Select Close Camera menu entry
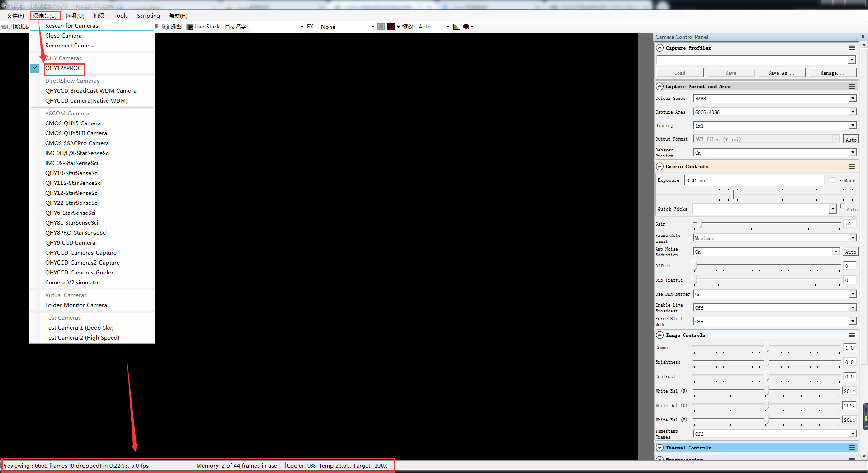868x473 pixels. (x=92, y=36)
